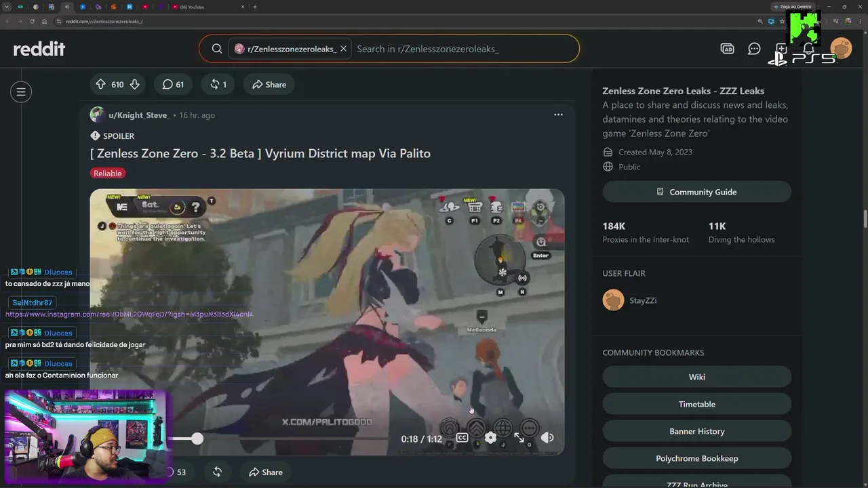Share the top post
The width and height of the screenshot is (868, 488).
269,85
